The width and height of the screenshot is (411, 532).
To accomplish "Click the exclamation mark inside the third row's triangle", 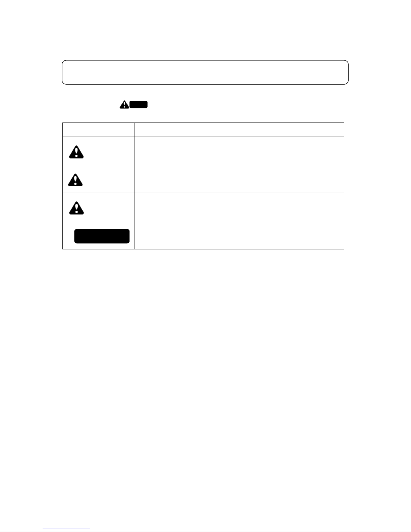I will [x=77, y=208].
